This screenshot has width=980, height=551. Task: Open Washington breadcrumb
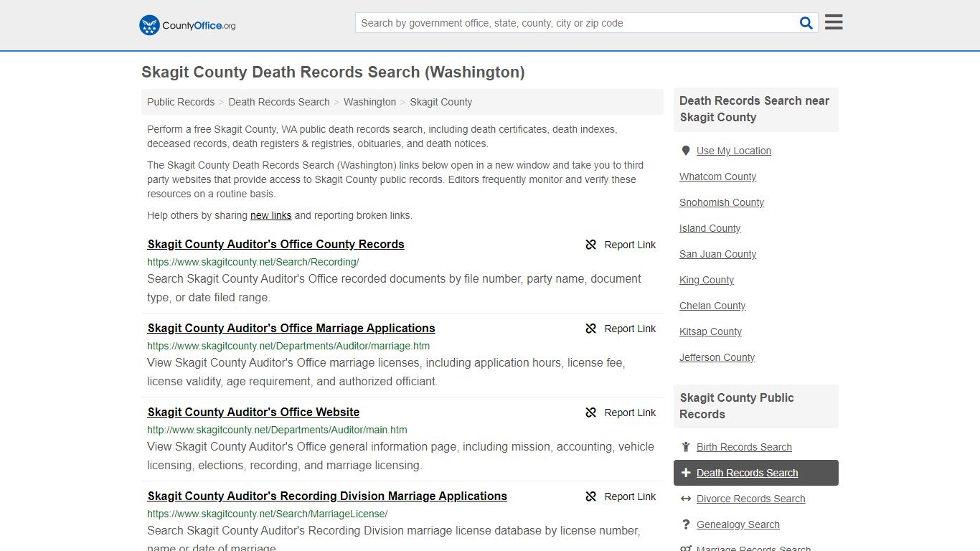[x=369, y=102]
